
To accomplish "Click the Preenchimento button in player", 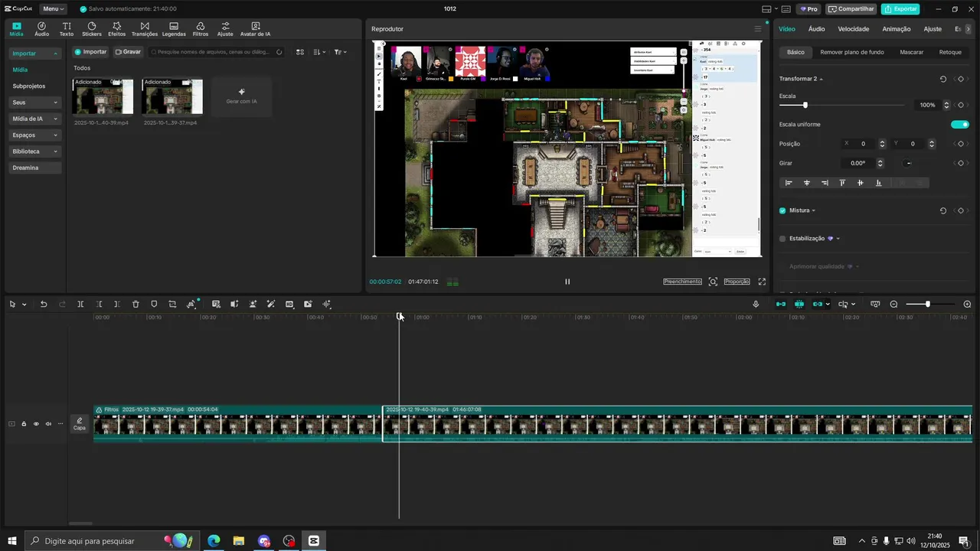I will [x=682, y=282].
